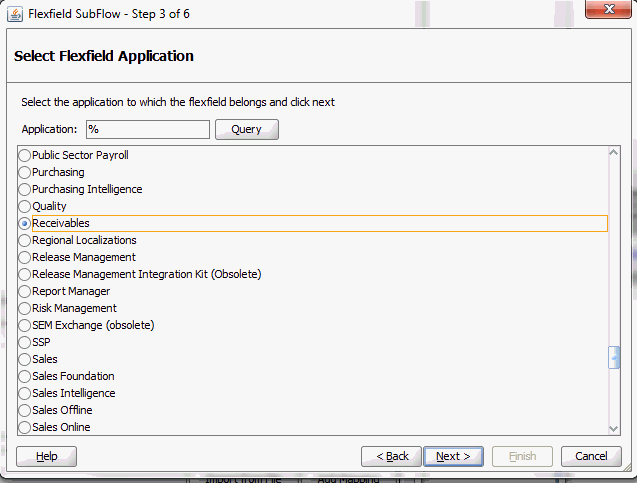
Task: Select the Report Manager application
Action: pos(25,292)
